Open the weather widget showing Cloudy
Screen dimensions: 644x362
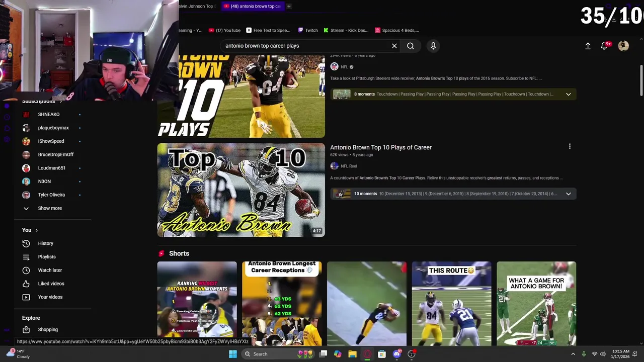18,354
